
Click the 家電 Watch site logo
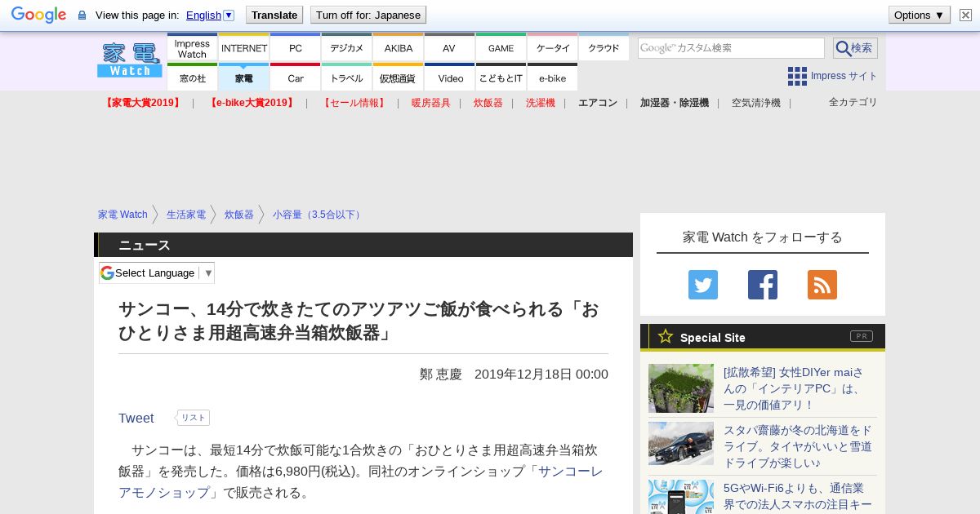pos(130,60)
